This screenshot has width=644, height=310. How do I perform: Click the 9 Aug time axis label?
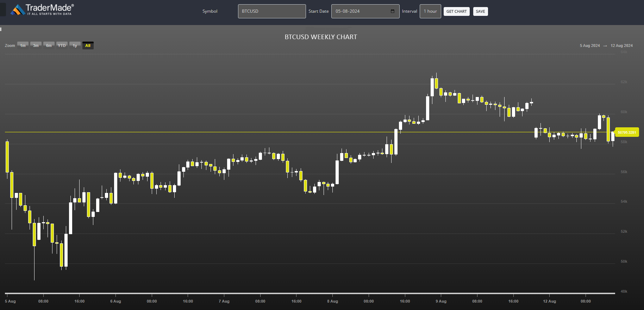(441, 301)
